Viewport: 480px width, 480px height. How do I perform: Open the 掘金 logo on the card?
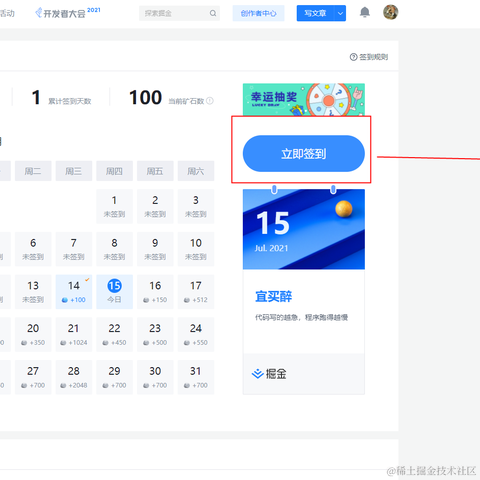coord(269,374)
